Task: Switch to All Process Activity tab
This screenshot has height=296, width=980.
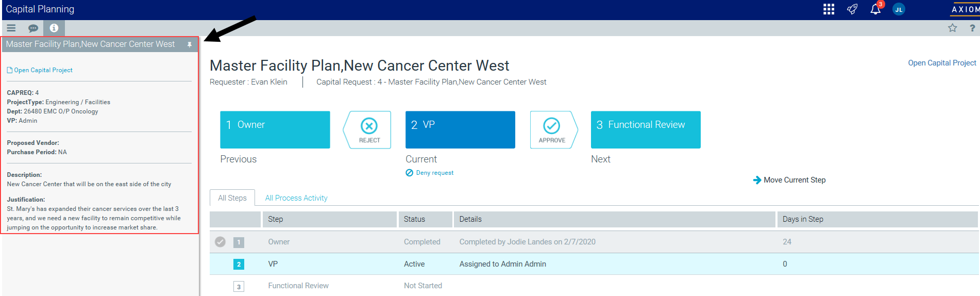Action: click(x=296, y=198)
